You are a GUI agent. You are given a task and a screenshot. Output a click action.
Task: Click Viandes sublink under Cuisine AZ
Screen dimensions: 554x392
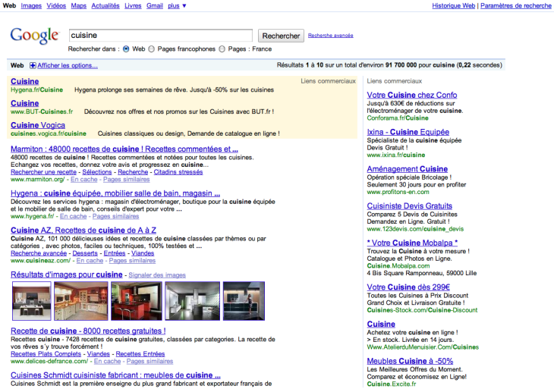(x=143, y=253)
